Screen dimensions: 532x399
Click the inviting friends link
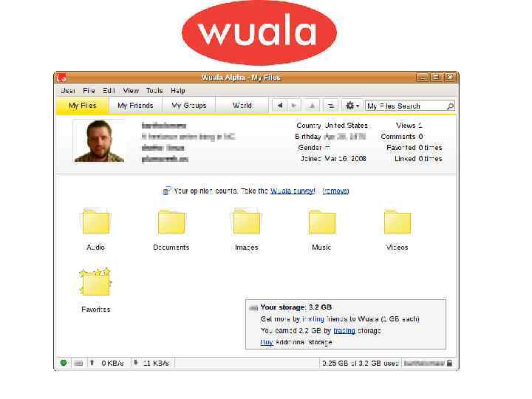[x=313, y=319]
